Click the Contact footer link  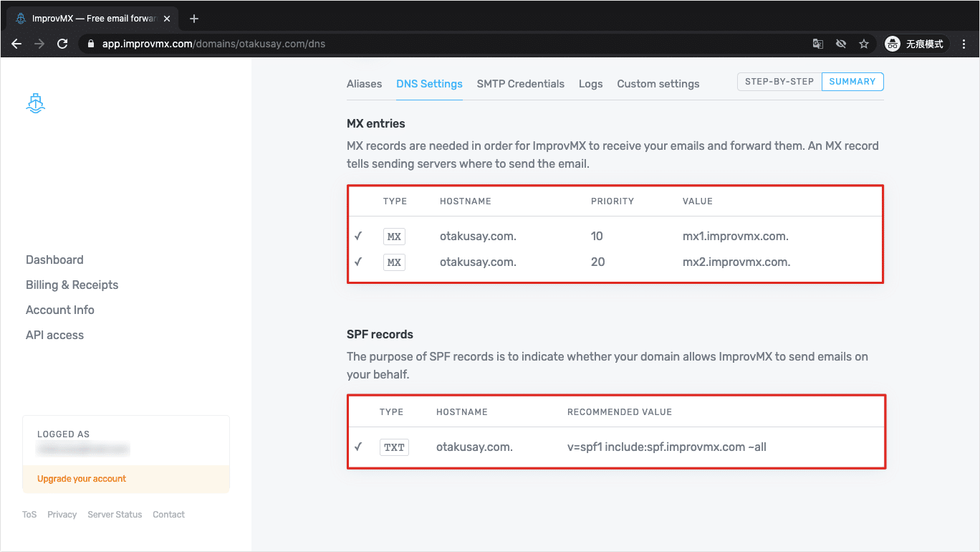pos(168,515)
